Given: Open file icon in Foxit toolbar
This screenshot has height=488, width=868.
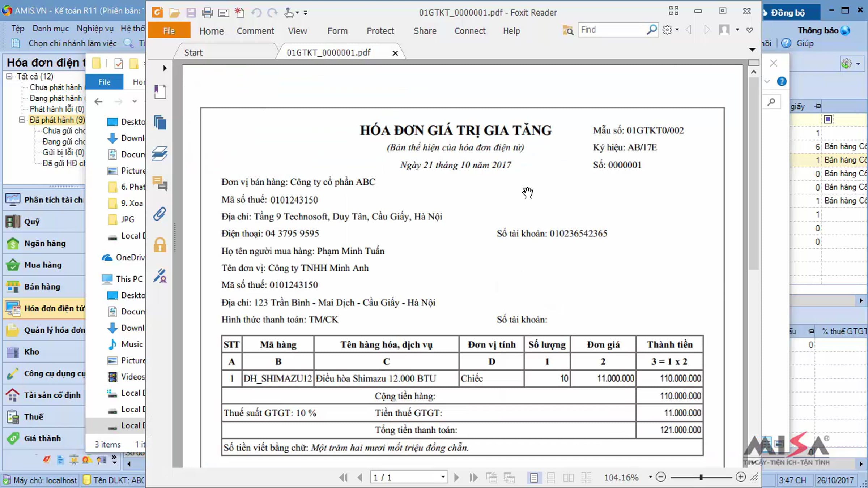Looking at the screenshot, I should point(174,13).
